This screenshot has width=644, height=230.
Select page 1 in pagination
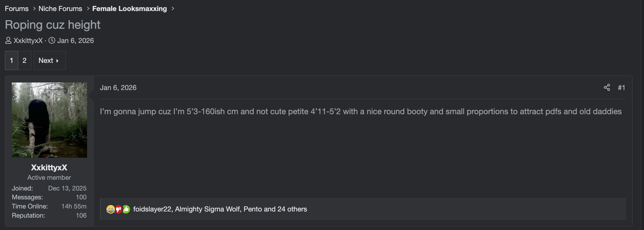(12, 60)
